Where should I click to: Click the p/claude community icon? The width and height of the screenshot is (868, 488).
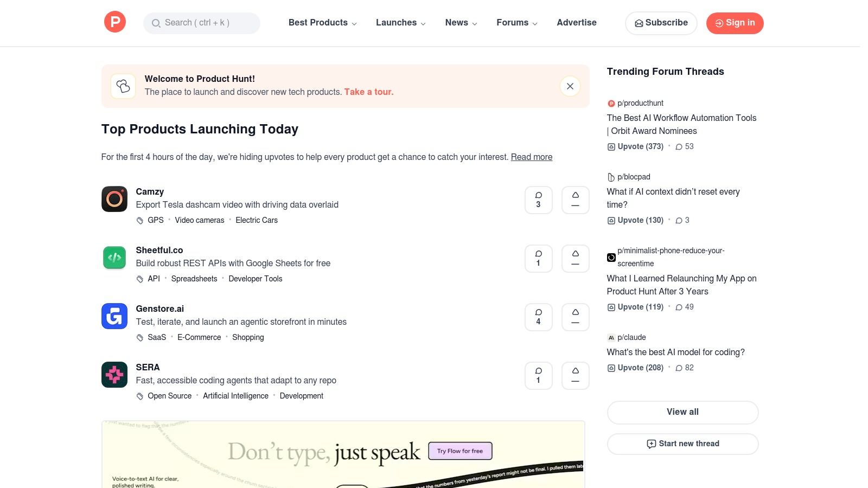click(611, 337)
